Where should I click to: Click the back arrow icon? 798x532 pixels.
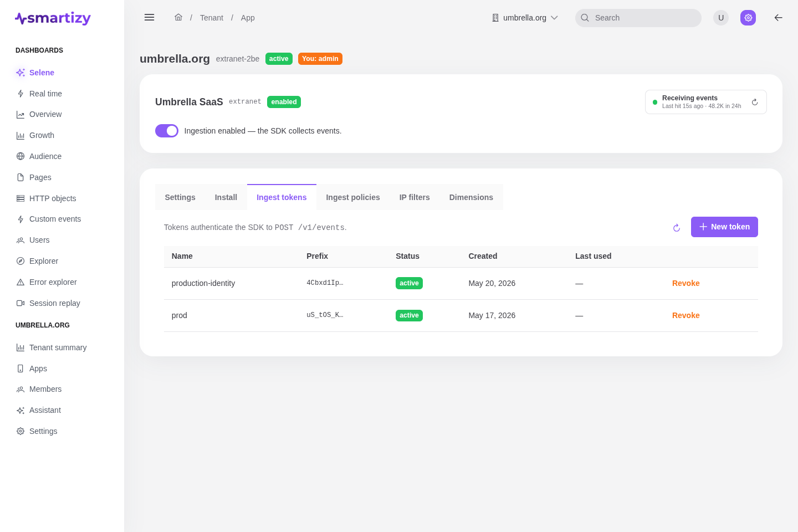point(779,18)
